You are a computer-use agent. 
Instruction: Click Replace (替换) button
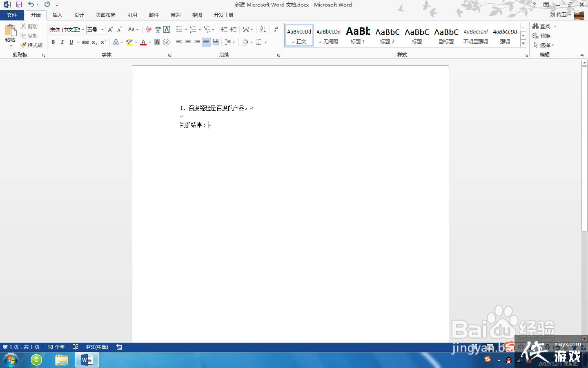[541, 36]
